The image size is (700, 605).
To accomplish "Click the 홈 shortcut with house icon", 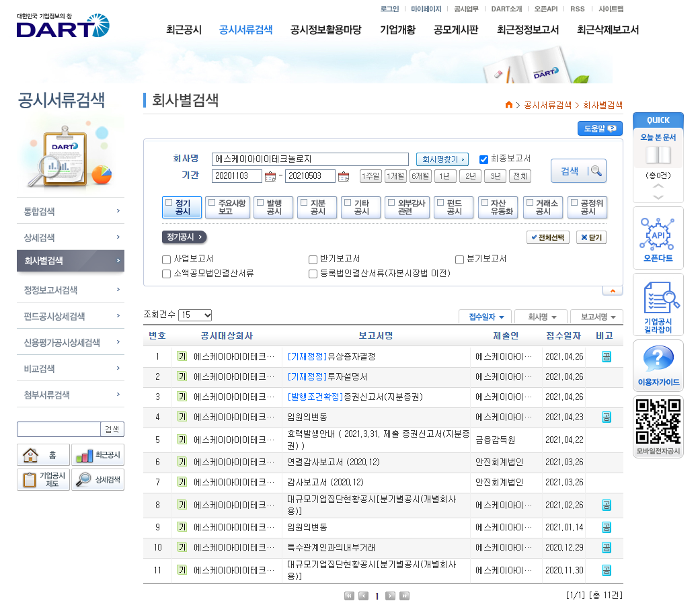I will [x=43, y=454].
